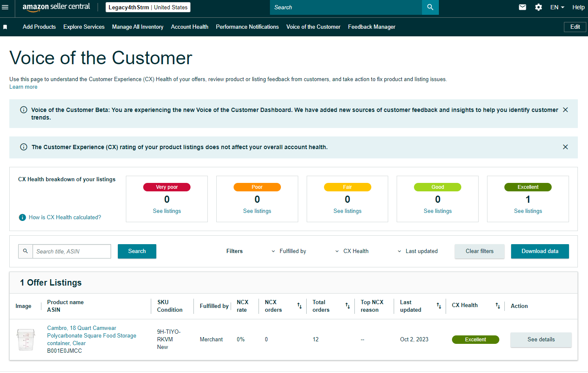
Task: Open the settings gear icon
Action: pos(539,7)
